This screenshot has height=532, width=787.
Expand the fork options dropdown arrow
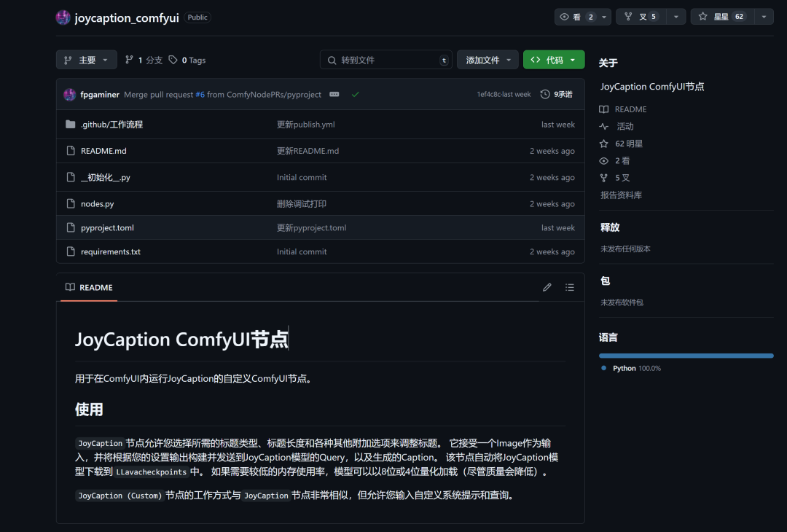pos(676,17)
